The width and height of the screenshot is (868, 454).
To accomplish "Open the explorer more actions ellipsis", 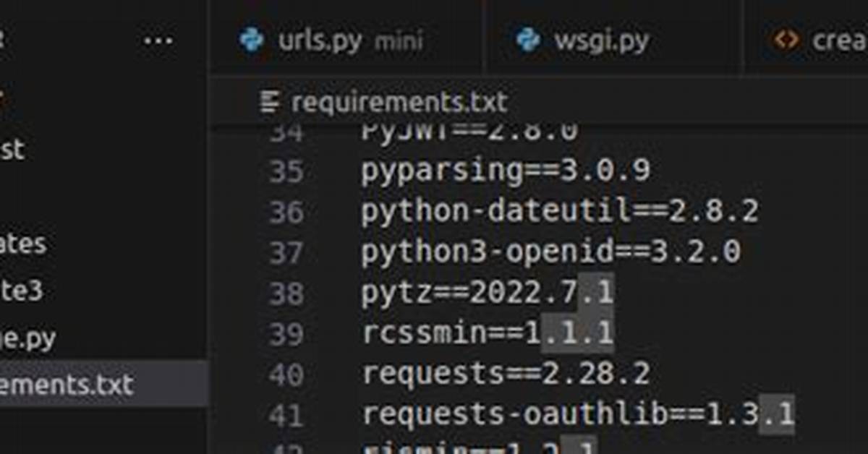I will tap(158, 40).
